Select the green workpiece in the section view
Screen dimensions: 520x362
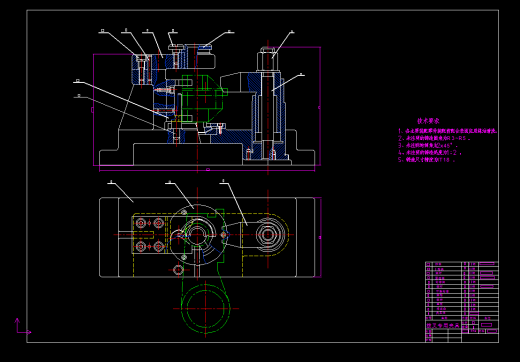(x=203, y=98)
